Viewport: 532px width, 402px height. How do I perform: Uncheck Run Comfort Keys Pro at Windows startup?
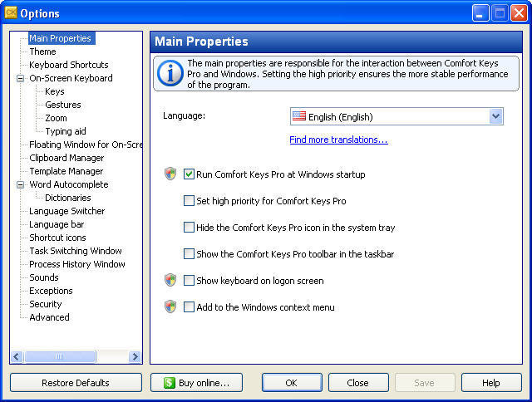[x=189, y=174]
